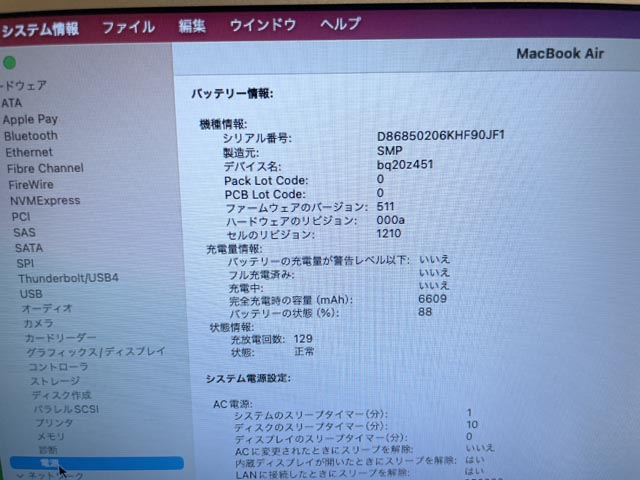
Task: Open the 編集 menu
Action: click(192, 26)
